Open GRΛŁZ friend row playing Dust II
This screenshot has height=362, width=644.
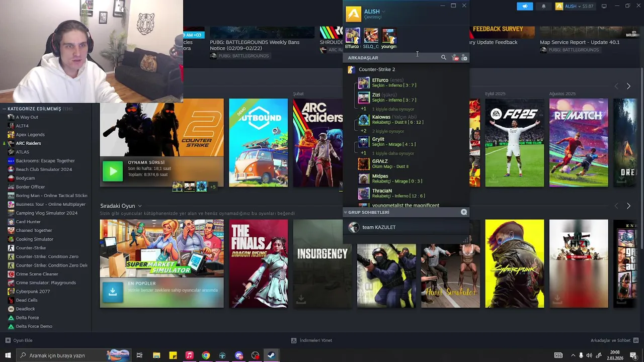coord(406,164)
